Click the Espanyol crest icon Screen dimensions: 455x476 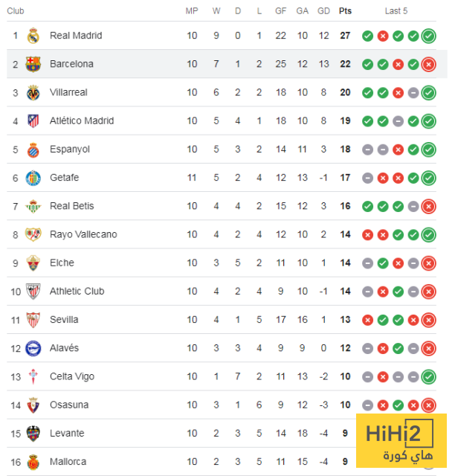click(33, 149)
